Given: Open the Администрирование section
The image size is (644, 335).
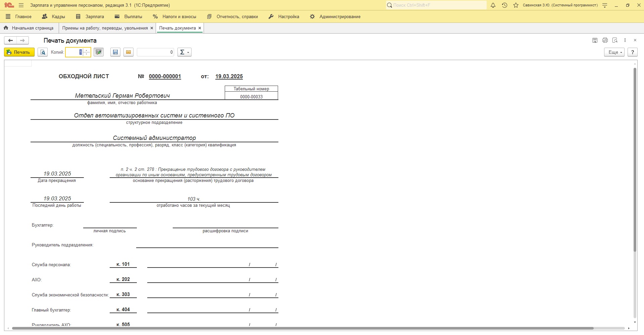Looking at the screenshot, I should pyautogui.click(x=335, y=16).
